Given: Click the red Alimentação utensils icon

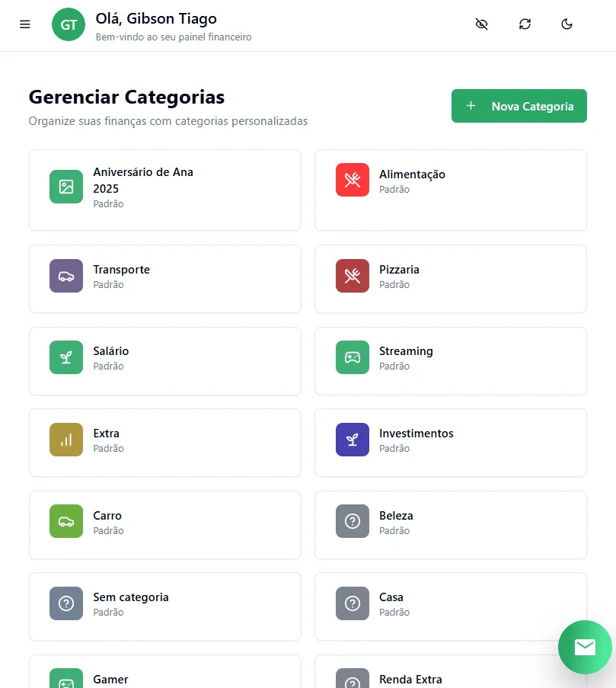Looking at the screenshot, I should pyautogui.click(x=353, y=180).
